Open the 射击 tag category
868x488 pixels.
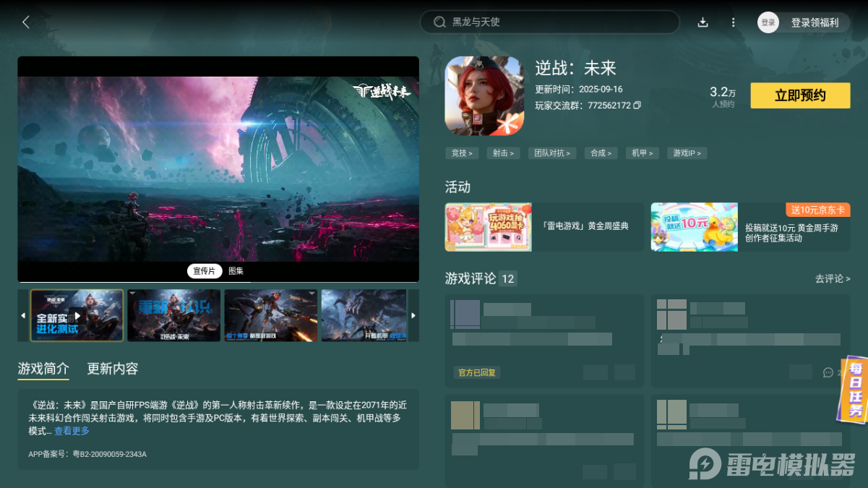point(503,153)
